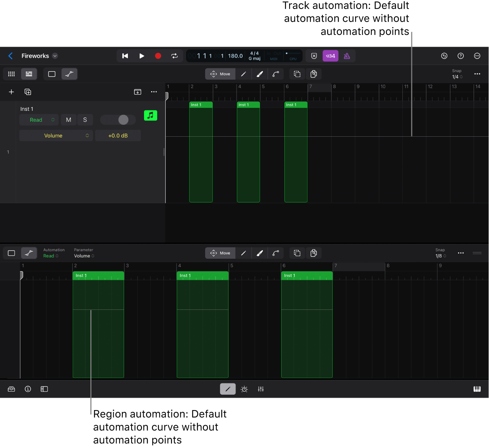Toggle the automation view in tracks toolbar

69,74
